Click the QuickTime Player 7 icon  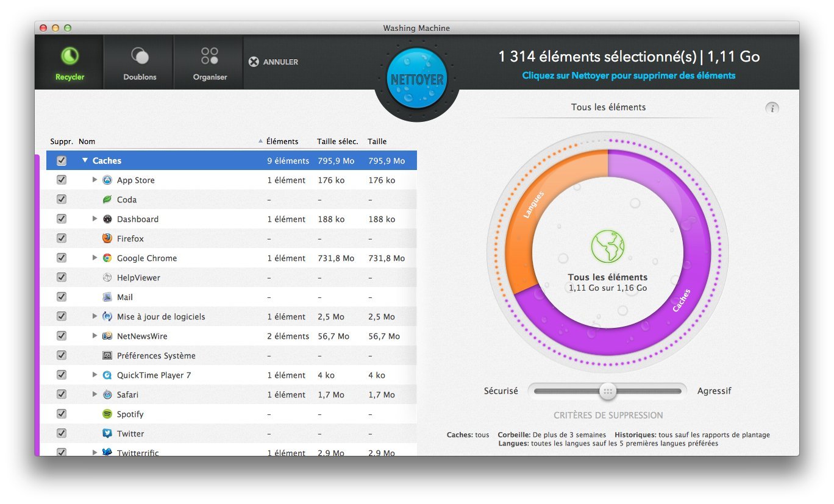[x=107, y=375]
